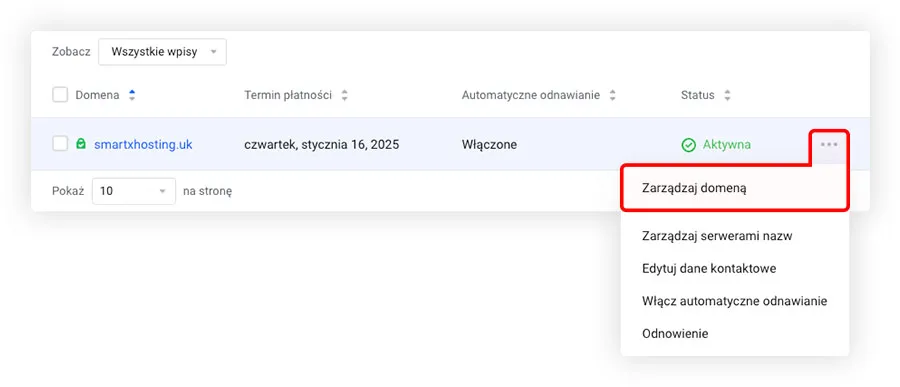Screen dimensions: 900x387
Task: Click the Aktywna status text
Action: point(727,145)
